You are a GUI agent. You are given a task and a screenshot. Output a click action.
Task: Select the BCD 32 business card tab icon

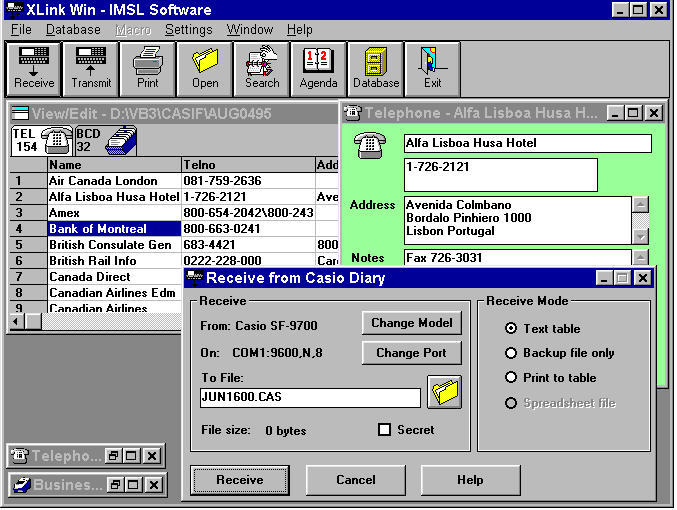tap(106, 140)
